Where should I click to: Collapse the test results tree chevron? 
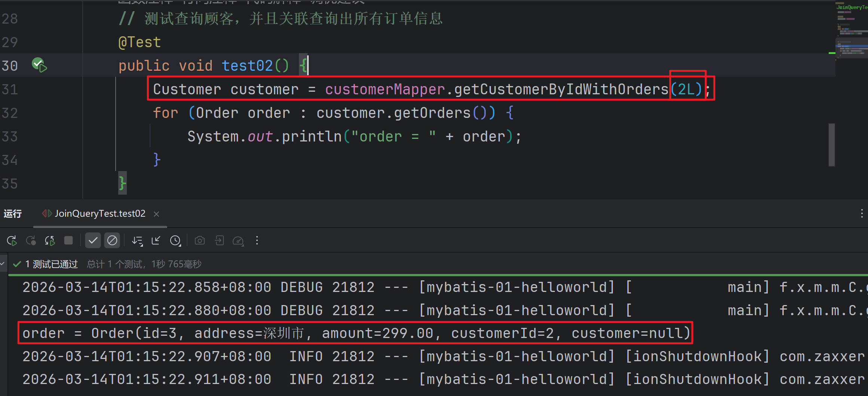coord(3,264)
